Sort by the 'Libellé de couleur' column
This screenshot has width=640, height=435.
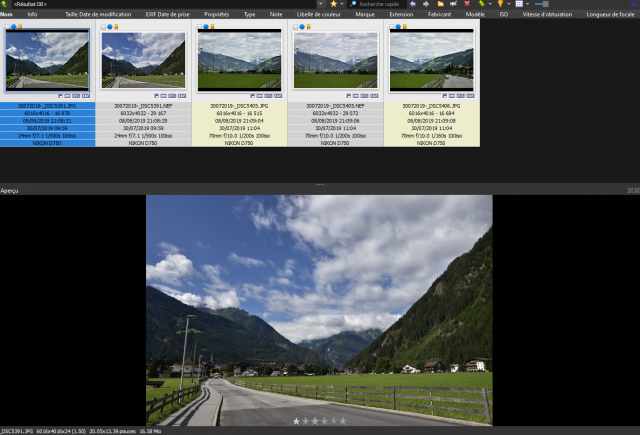pos(319,14)
